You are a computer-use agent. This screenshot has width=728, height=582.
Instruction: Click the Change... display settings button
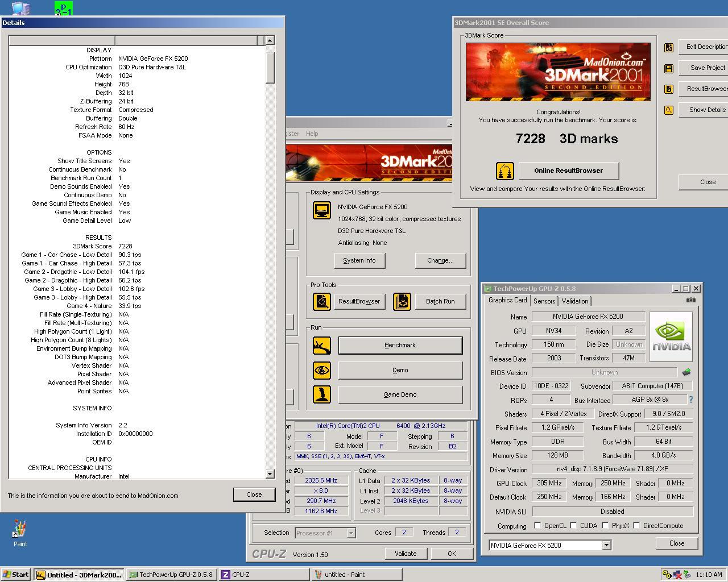click(x=440, y=260)
